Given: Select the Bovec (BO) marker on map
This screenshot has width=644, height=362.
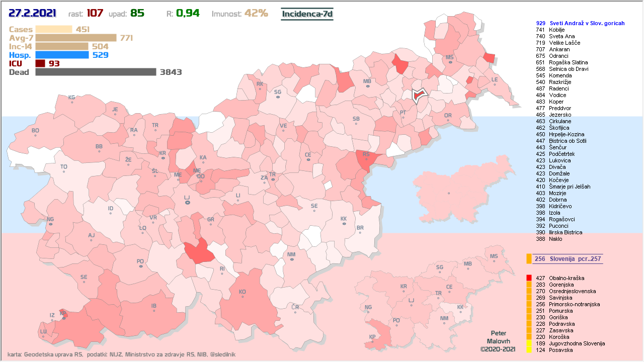Looking at the screenshot, I should [35, 135].
